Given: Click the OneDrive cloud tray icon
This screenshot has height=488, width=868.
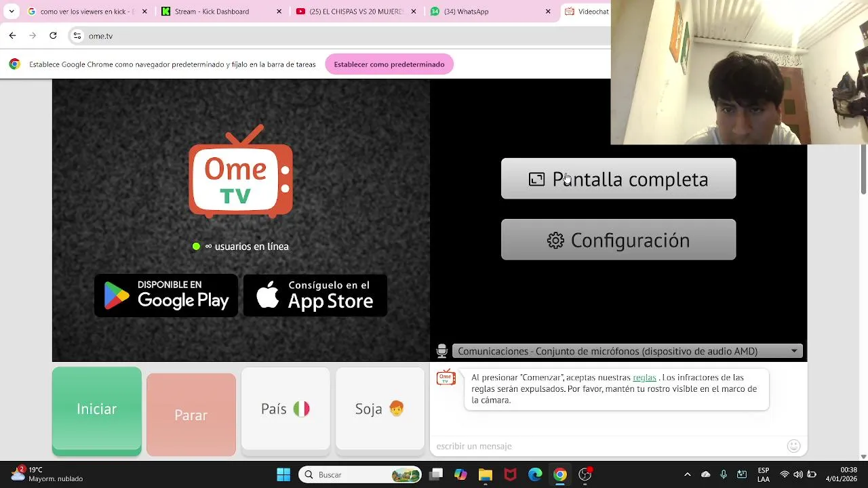Looking at the screenshot, I should tap(706, 474).
